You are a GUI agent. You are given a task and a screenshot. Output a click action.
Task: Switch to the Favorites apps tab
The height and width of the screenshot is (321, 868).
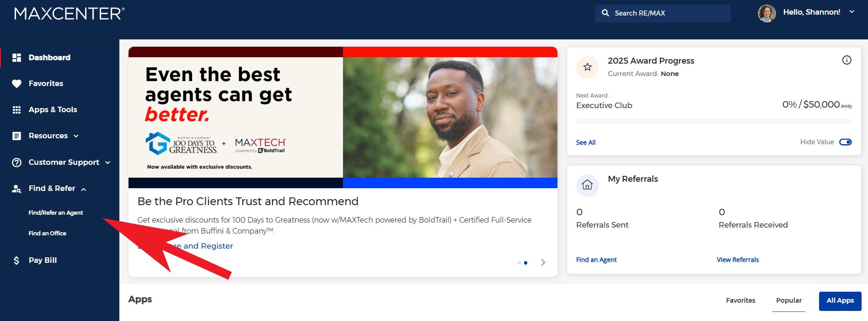click(x=740, y=301)
